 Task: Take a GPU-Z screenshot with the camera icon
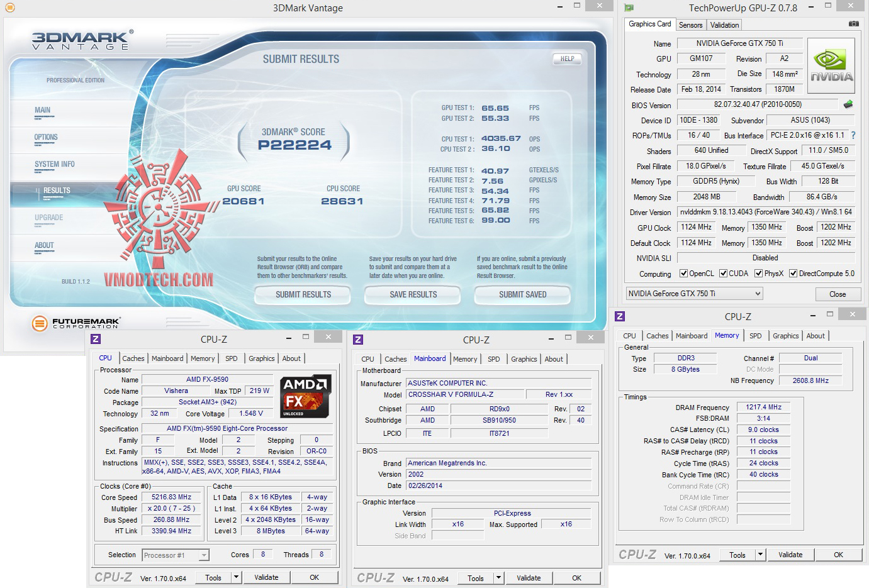click(853, 24)
